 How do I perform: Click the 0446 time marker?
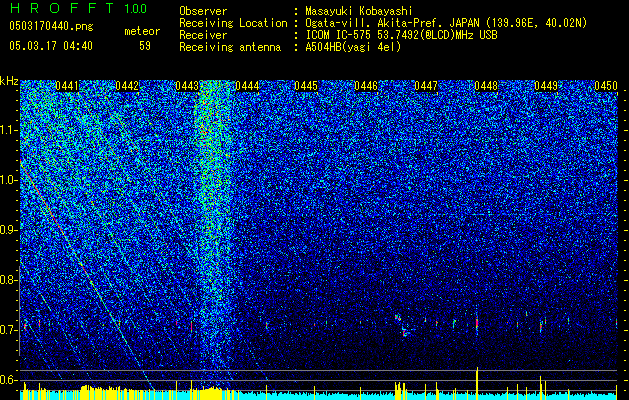pos(366,86)
